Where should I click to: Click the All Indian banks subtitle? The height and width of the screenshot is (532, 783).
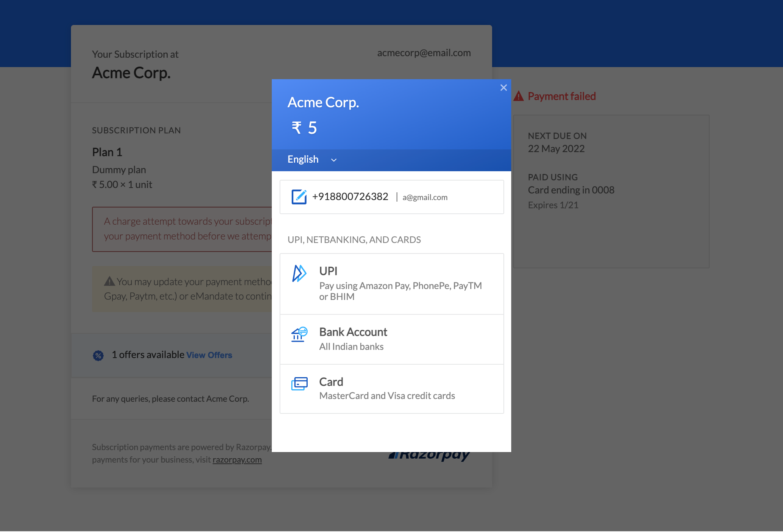pyautogui.click(x=351, y=347)
